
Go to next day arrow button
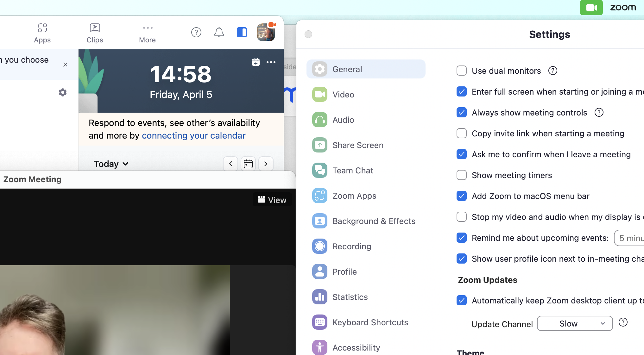pyautogui.click(x=266, y=164)
